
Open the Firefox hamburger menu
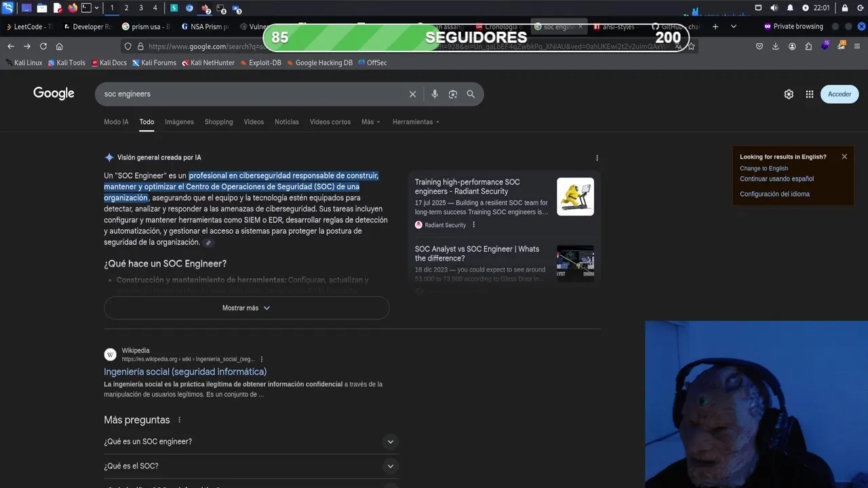pos(857,46)
